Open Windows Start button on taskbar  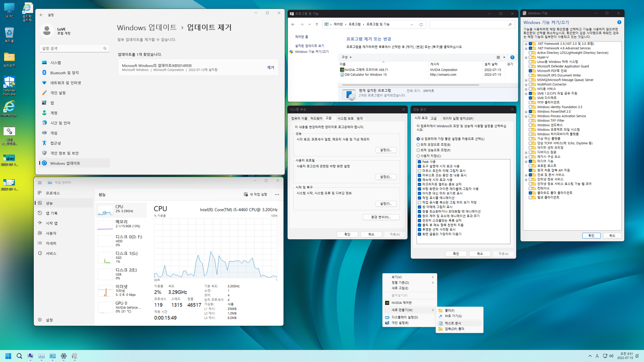click(8, 356)
